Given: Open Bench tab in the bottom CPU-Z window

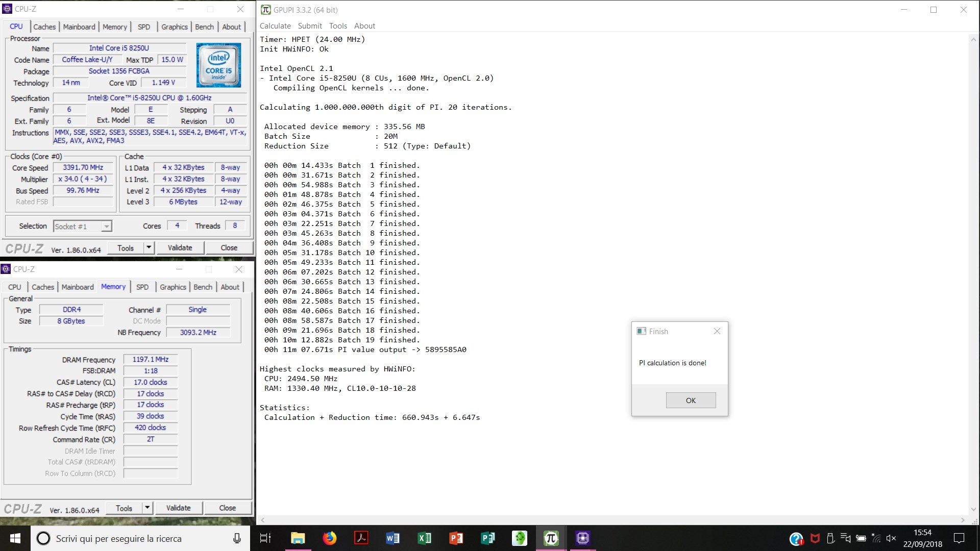Looking at the screenshot, I should coord(203,287).
